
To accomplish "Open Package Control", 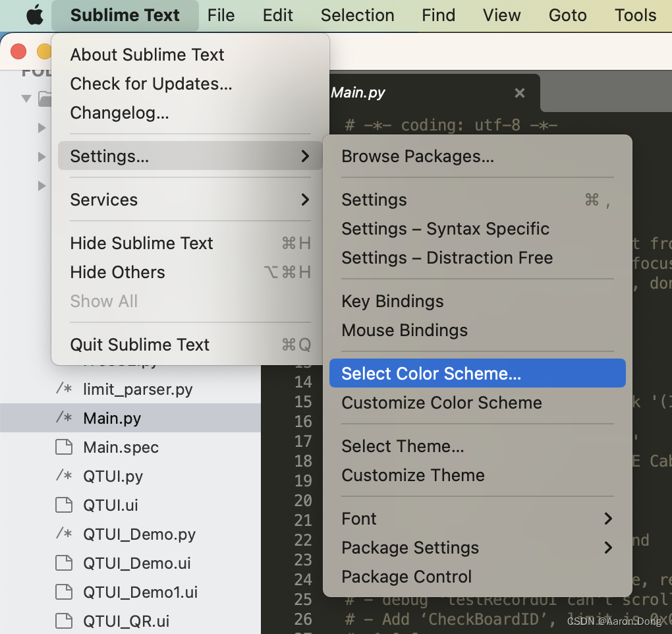I will (478, 577).
